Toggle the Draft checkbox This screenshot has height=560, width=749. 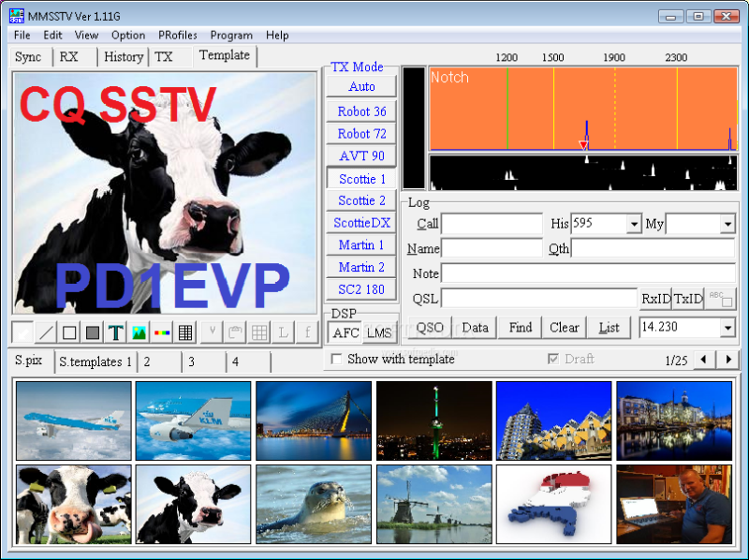[x=553, y=359]
